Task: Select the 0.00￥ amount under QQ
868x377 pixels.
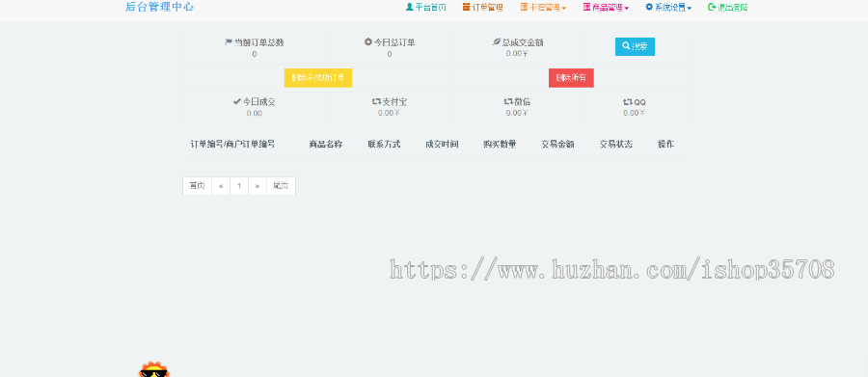Action: pyautogui.click(x=635, y=113)
